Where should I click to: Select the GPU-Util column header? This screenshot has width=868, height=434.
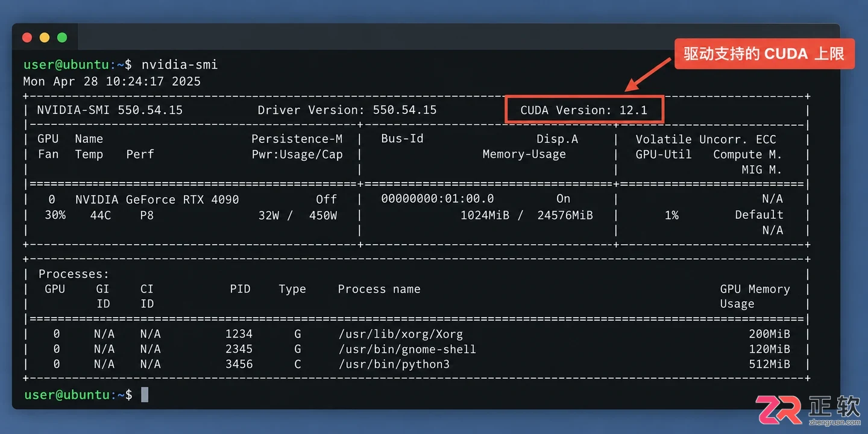tap(664, 154)
